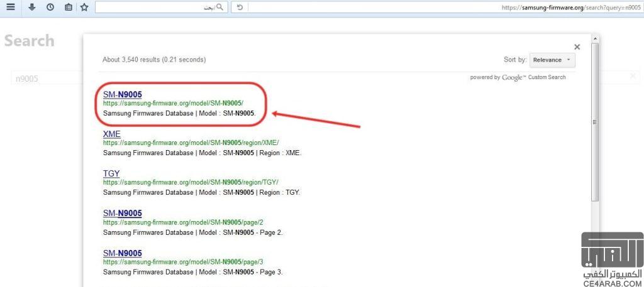Click URL ending in /page/2
This screenshot has width=644, height=287.
click(183, 222)
